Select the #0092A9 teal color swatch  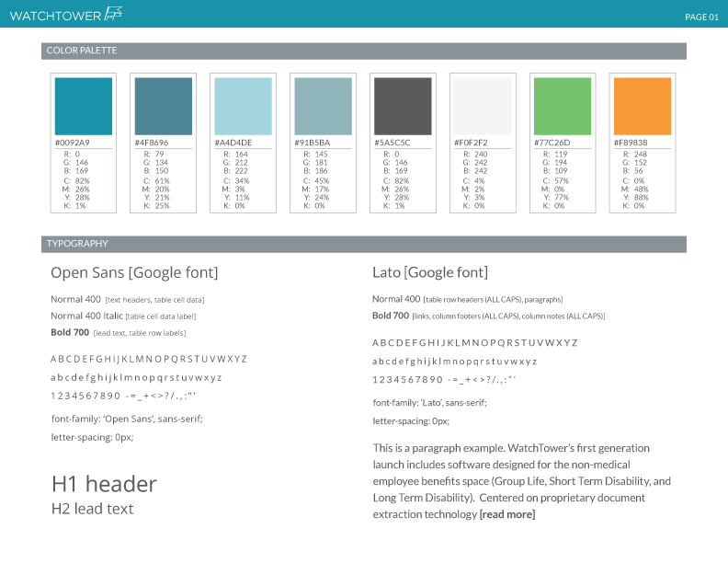pos(84,107)
